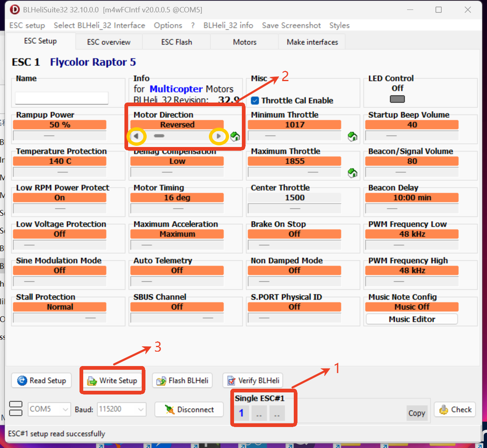Click the Motor Direction left arrow
Screen dimensions: 487x448
[x=136, y=136]
